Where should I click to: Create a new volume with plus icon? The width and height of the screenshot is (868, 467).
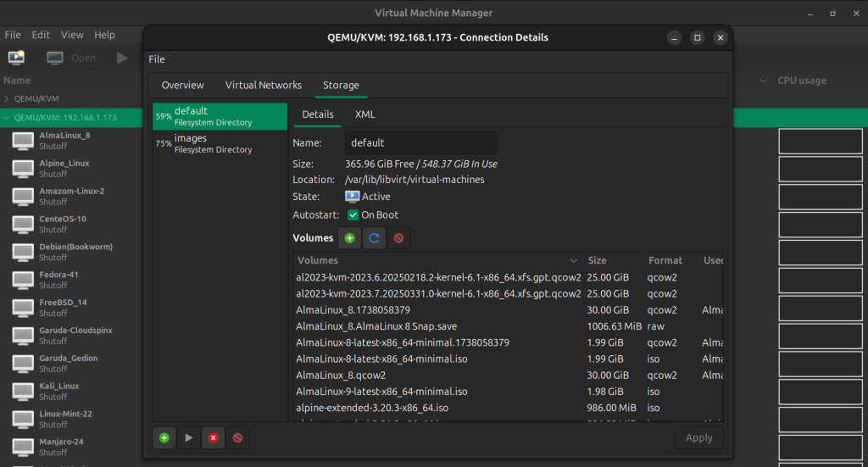[x=349, y=238]
